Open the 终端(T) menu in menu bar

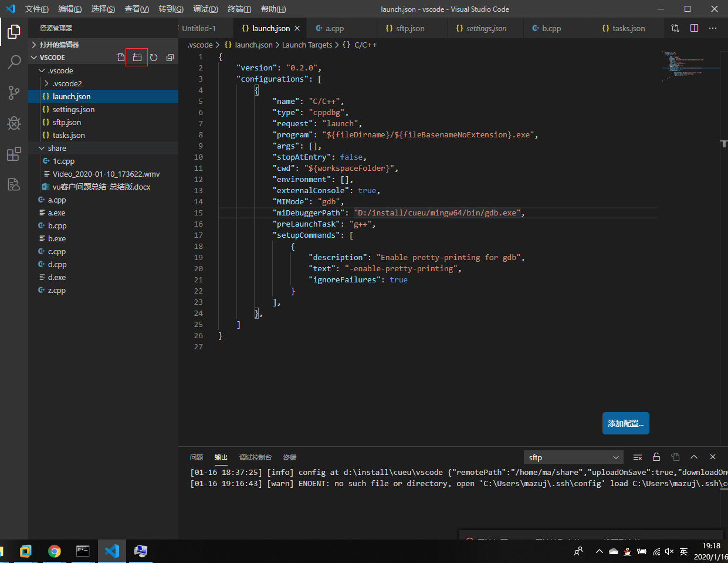[x=239, y=9]
